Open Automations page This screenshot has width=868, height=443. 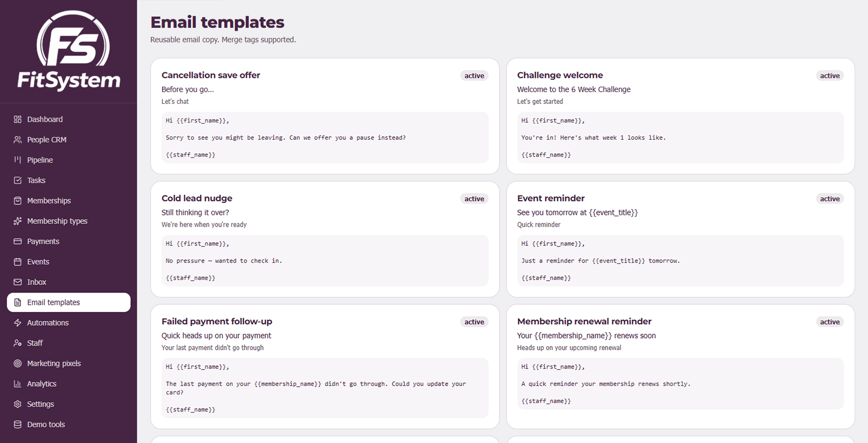click(69, 323)
